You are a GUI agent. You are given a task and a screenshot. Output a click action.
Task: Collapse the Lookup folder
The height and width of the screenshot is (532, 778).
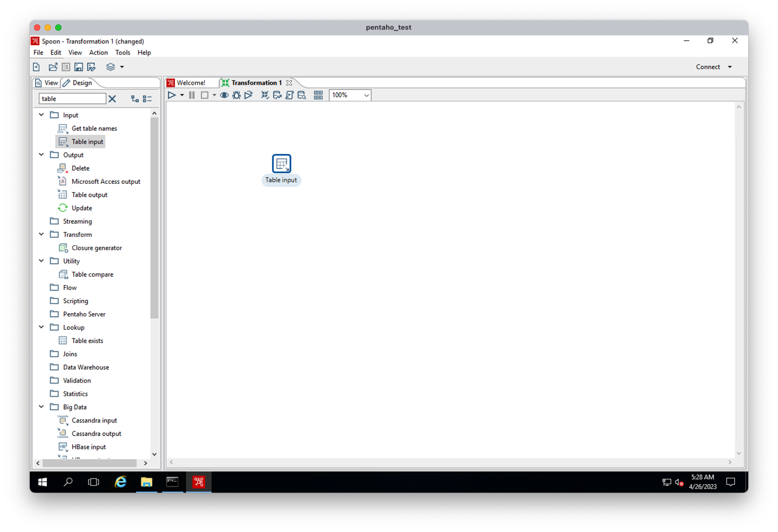(x=41, y=327)
